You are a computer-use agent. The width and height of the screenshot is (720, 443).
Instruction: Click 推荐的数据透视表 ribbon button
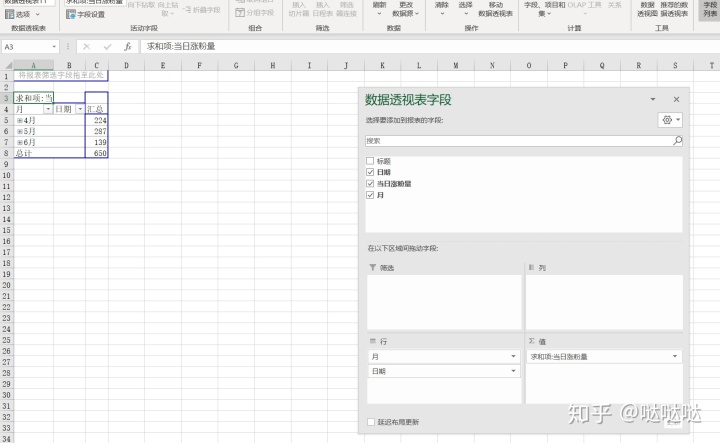pyautogui.click(x=674, y=9)
